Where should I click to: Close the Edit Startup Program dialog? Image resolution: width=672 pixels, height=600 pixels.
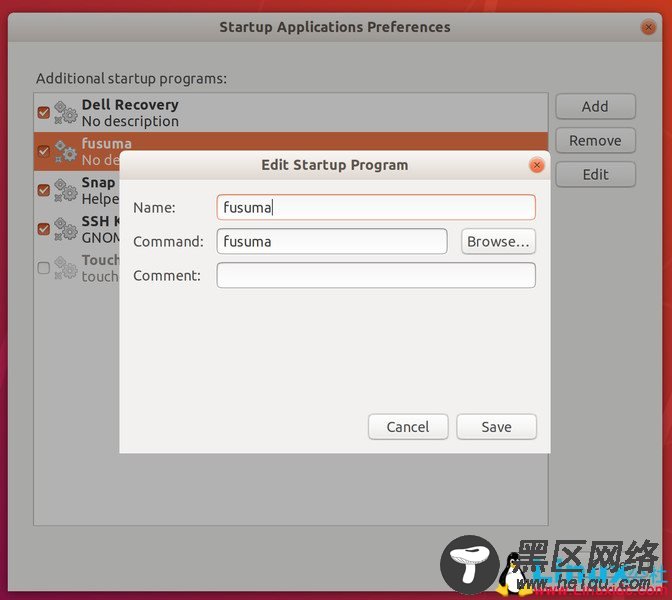(x=537, y=165)
